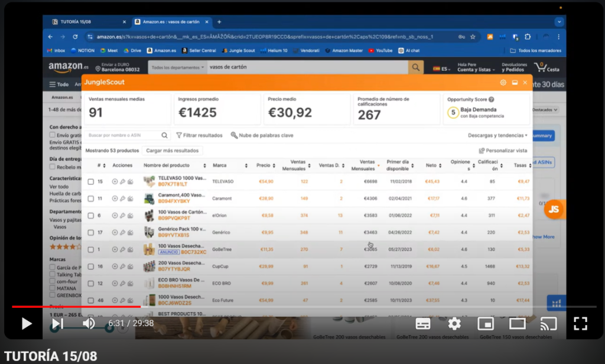Image resolution: width=605 pixels, height=364 pixels.
Task: Switch to theater mode view
Action: (518, 323)
